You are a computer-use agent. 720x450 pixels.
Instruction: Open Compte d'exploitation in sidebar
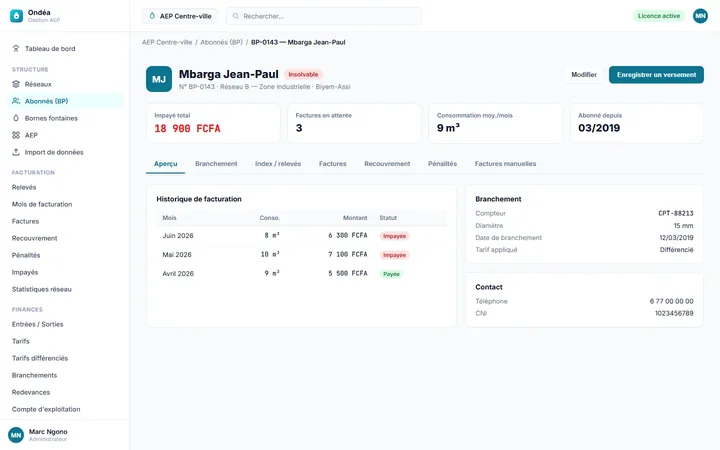click(x=46, y=409)
